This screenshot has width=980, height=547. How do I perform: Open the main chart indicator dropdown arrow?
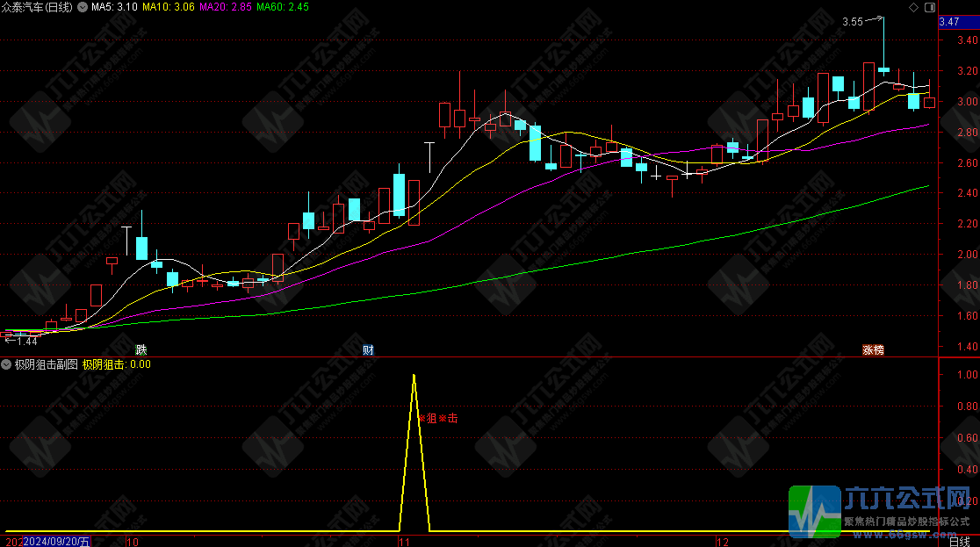[82, 7]
